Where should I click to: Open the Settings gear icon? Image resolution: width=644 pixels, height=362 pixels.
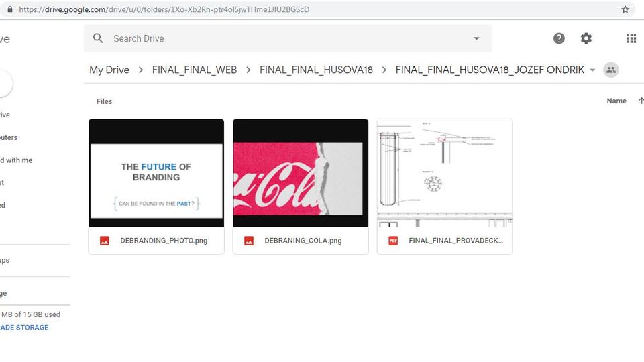[586, 38]
